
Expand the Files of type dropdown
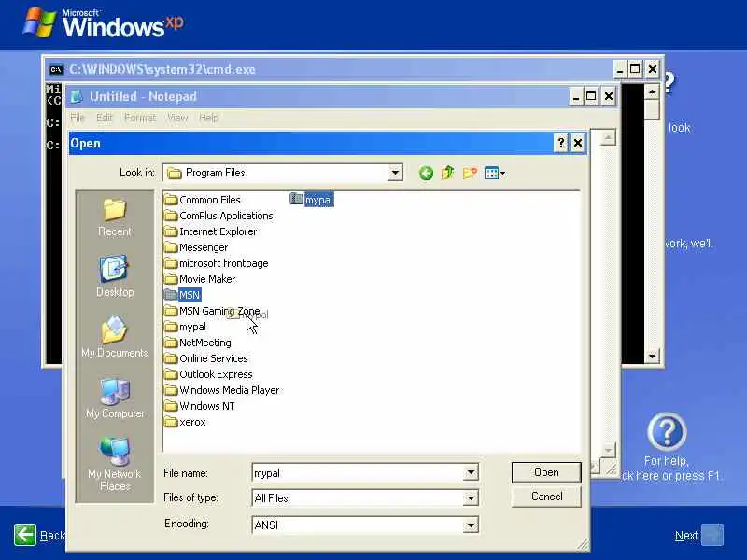point(471,498)
